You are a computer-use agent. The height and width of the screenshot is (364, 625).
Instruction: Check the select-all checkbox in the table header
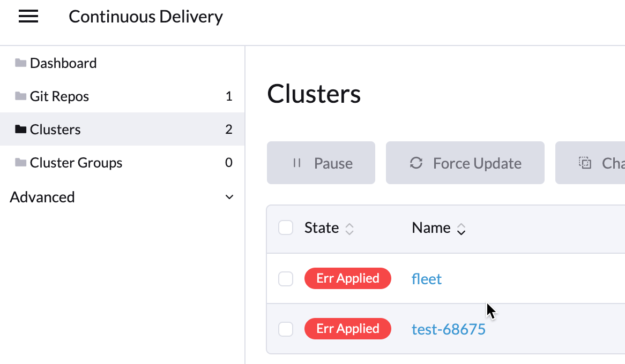pyautogui.click(x=286, y=227)
